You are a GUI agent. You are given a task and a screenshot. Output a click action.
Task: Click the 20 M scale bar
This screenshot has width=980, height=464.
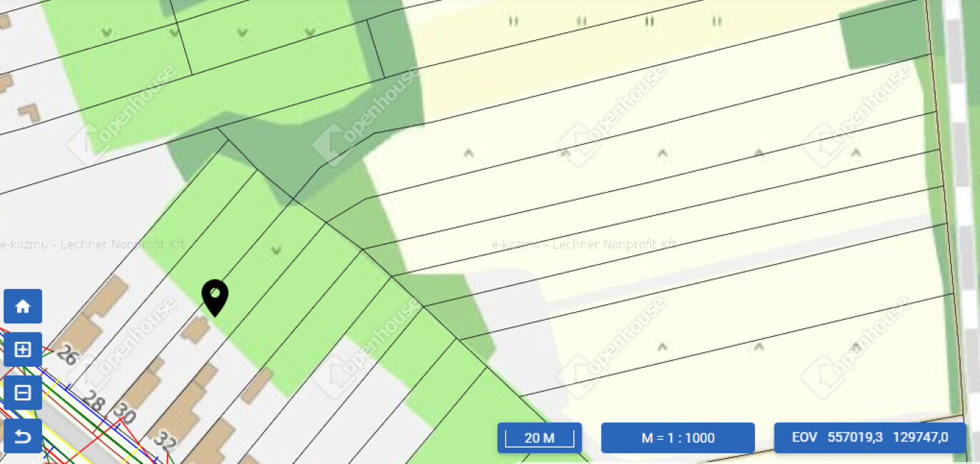(540, 438)
